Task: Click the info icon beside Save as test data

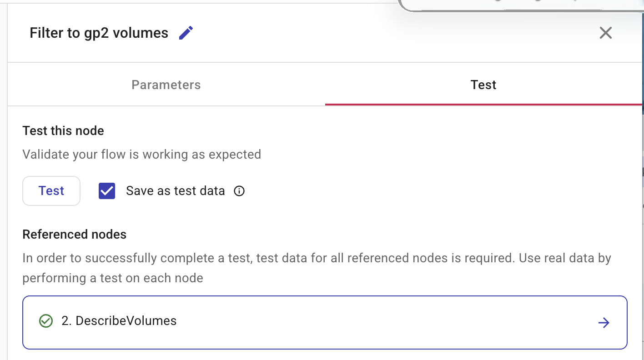Action: pyautogui.click(x=239, y=191)
